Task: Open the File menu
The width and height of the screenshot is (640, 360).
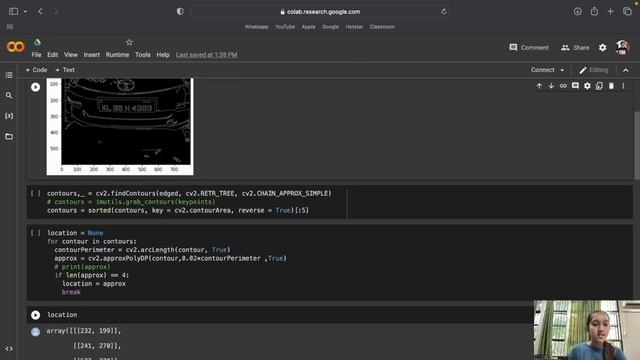Action: pos(36,55)
